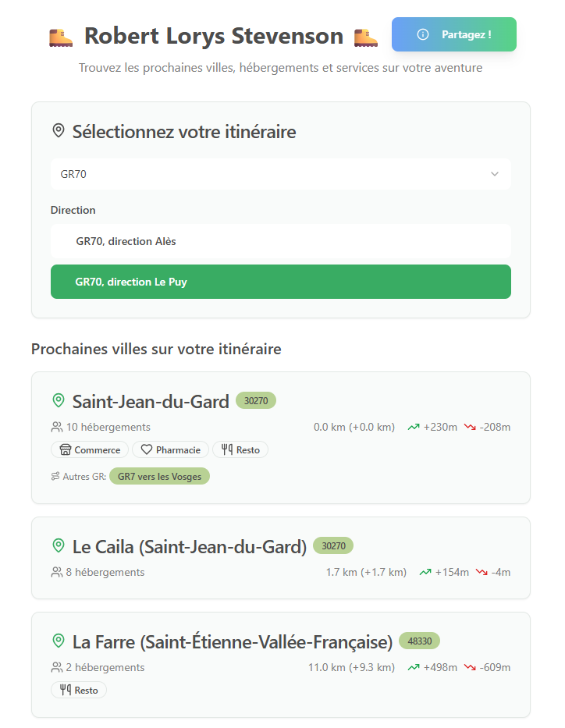Open the GR7 vers les Vosges link

click(x=159, y=477)
